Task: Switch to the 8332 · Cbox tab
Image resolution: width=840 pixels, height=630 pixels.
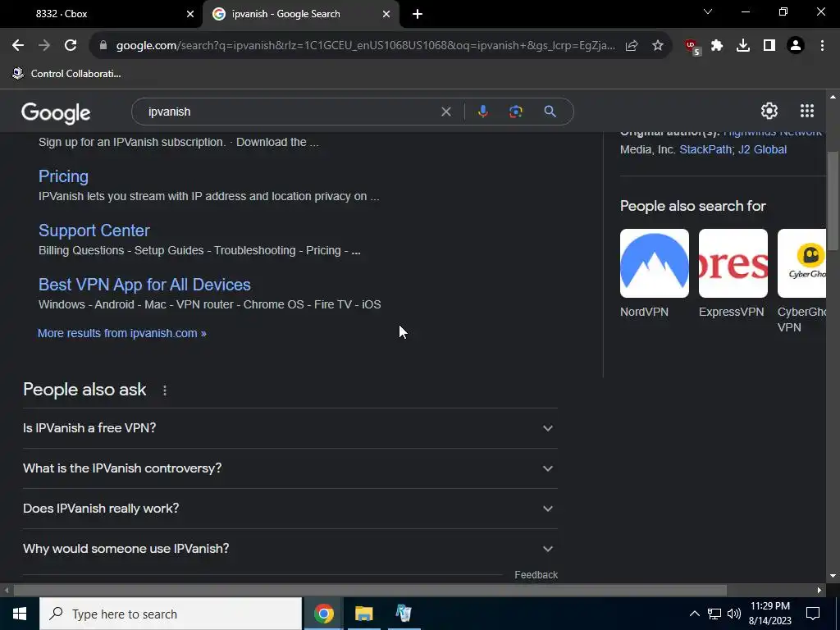Action: (x=102, y=14)
